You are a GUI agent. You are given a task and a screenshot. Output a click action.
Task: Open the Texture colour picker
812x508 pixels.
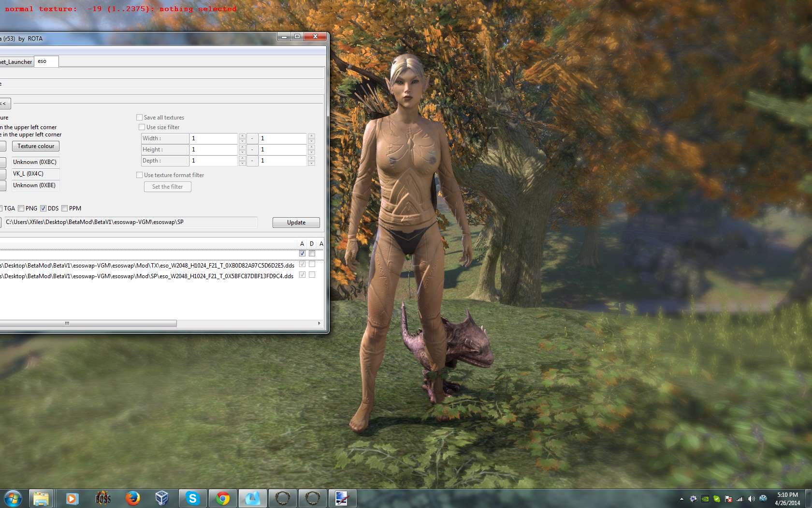(36, 146)
